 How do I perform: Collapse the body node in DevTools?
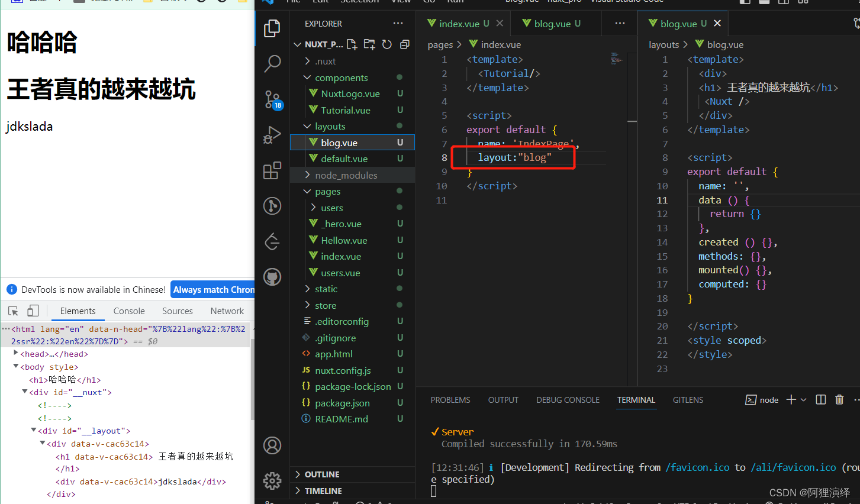click(16, 367)
